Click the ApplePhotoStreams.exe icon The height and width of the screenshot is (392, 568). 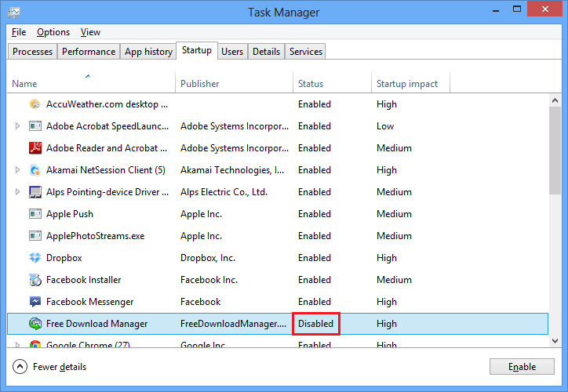[x=35, y=236]
